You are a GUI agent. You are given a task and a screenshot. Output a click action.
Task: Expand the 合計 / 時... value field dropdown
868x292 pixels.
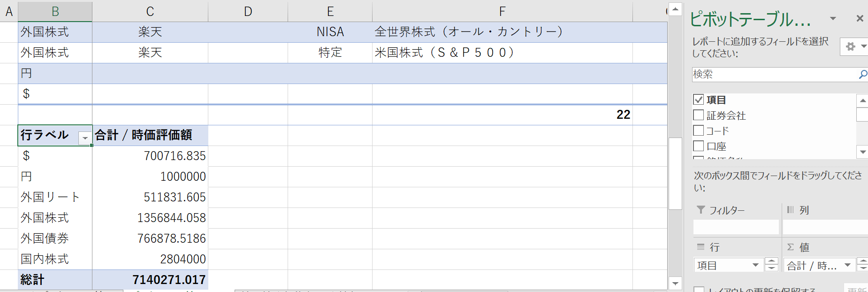click(x=847, y=265)
